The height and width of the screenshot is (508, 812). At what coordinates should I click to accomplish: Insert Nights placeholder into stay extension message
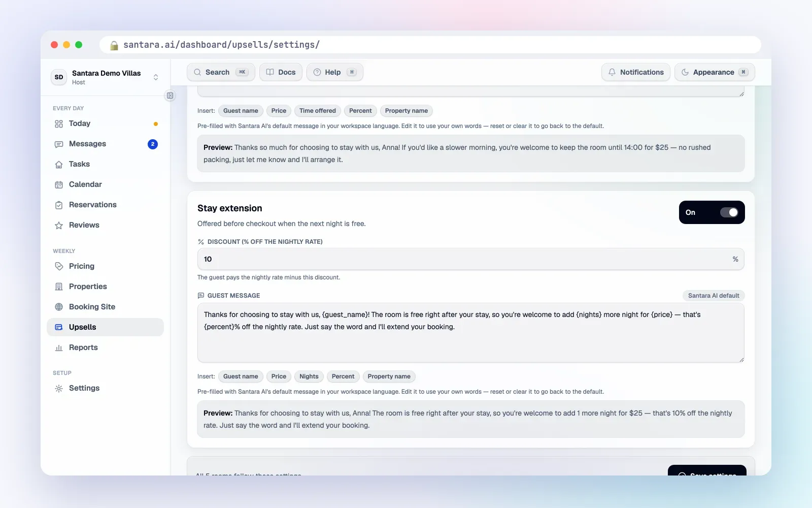tap(309, 376)
